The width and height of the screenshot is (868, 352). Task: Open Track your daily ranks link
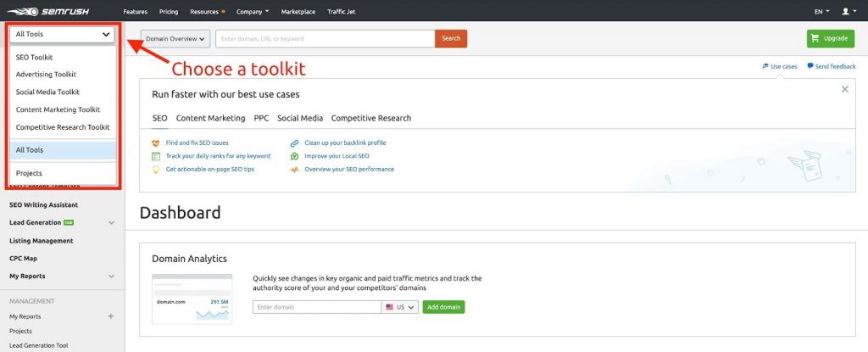coord(218,156)
